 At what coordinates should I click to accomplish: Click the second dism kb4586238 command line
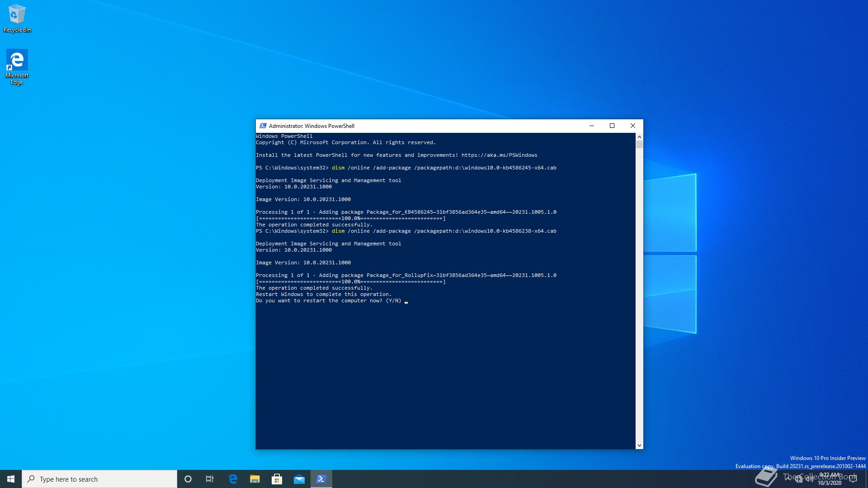pos(406,231)
